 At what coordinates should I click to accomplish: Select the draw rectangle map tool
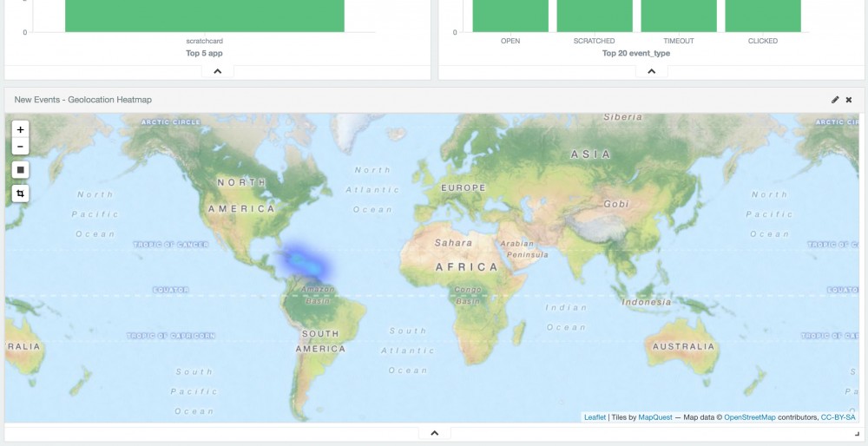point(21,170)
